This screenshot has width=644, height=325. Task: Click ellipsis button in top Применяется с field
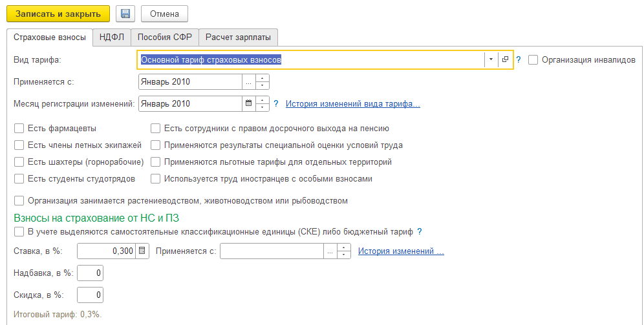pyautogui.click(x=248, y=81)
